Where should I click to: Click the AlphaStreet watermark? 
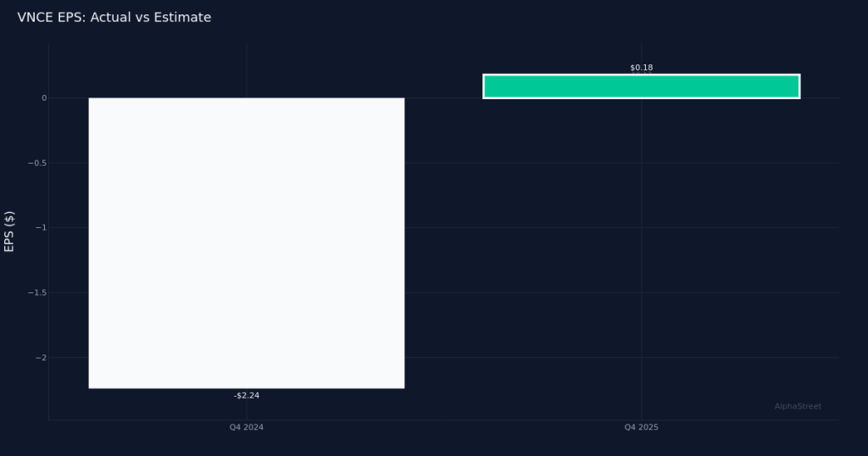(x=797, y=407)
